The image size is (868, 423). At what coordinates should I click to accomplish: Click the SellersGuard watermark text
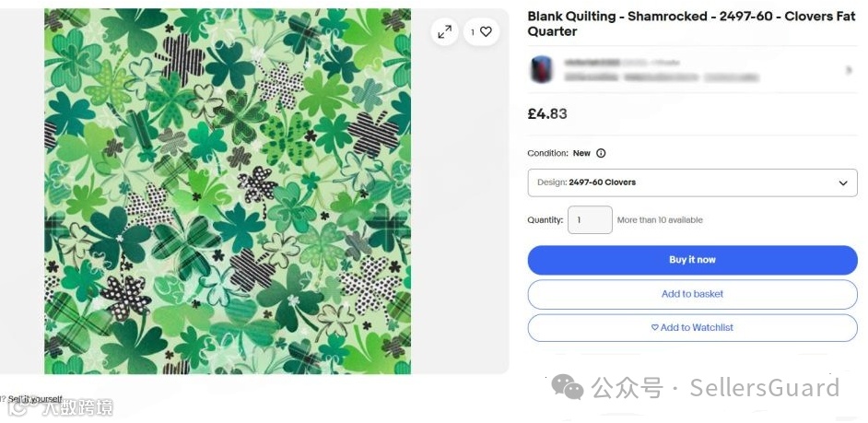point(764,388)
